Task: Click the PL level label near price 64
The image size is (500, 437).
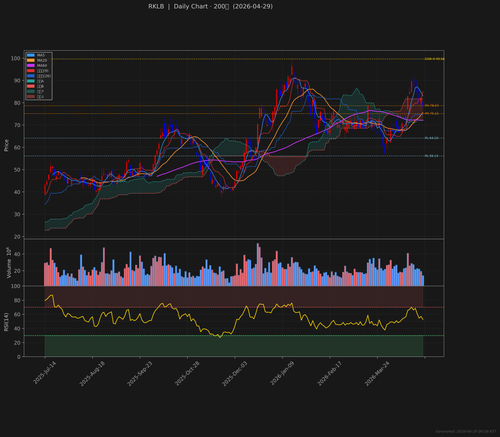Action: [432, 138]
